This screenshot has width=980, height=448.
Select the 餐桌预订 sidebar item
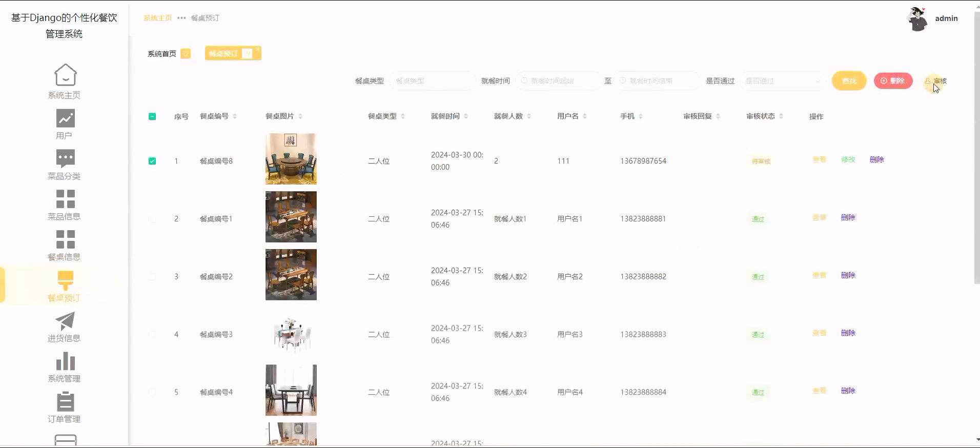[x=64, y=286]
